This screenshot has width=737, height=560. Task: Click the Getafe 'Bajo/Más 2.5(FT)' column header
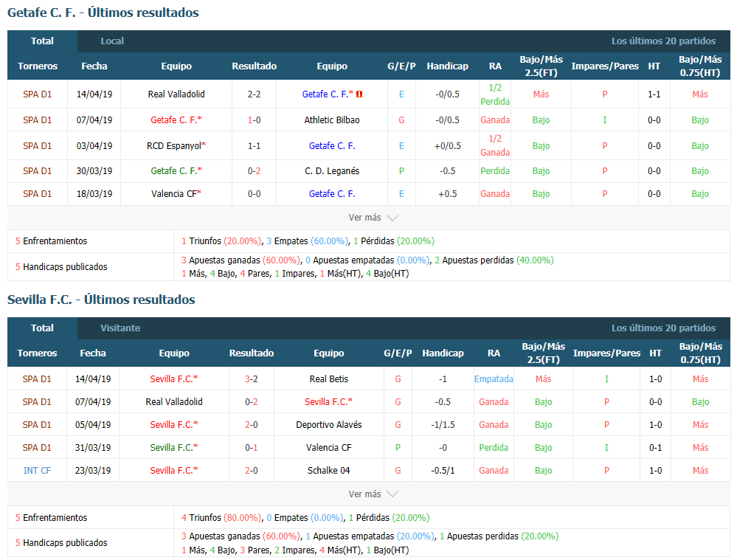(541, 66)
